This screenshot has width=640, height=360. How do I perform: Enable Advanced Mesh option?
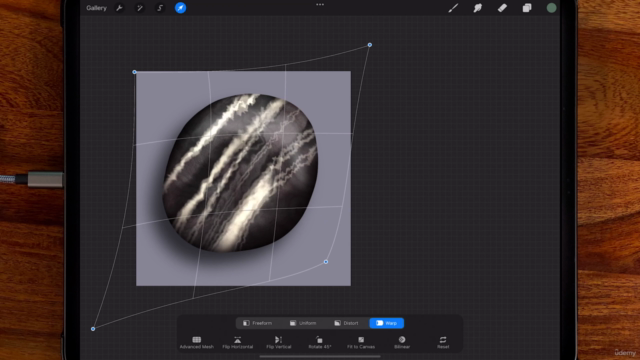click(x=197, y=342)
